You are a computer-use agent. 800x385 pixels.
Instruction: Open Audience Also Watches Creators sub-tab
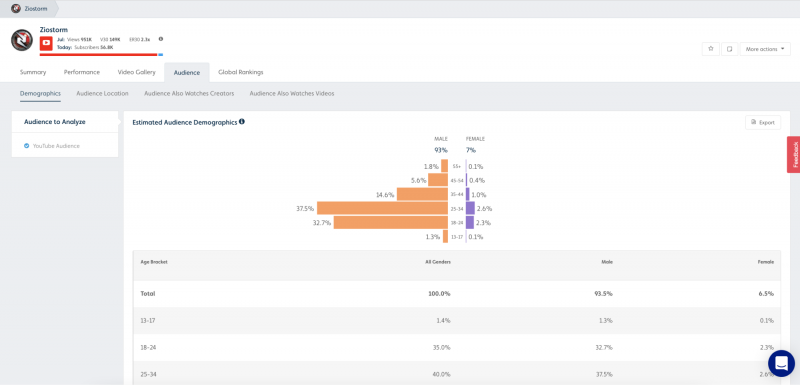[x=189, y=94]
